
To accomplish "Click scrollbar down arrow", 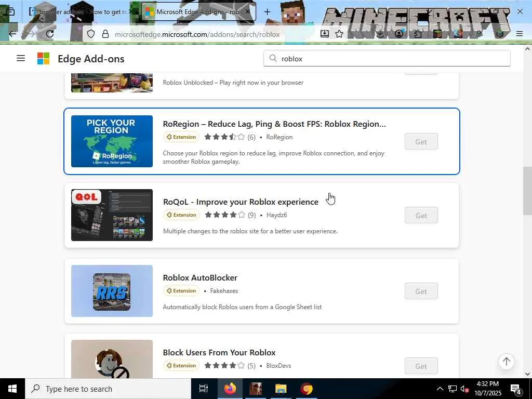I will tap(527, 374).
